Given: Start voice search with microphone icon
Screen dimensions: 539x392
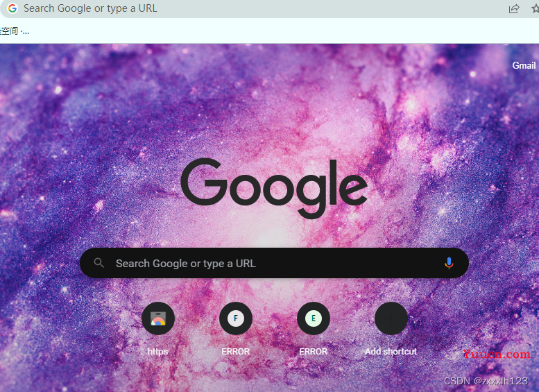Looking at the screenshot, I should [449, 263].
